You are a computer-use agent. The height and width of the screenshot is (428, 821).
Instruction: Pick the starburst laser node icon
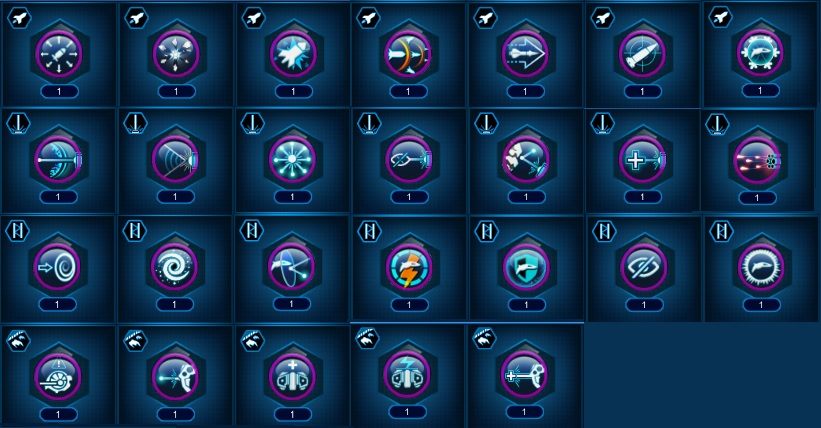click(x=292, y=159)
